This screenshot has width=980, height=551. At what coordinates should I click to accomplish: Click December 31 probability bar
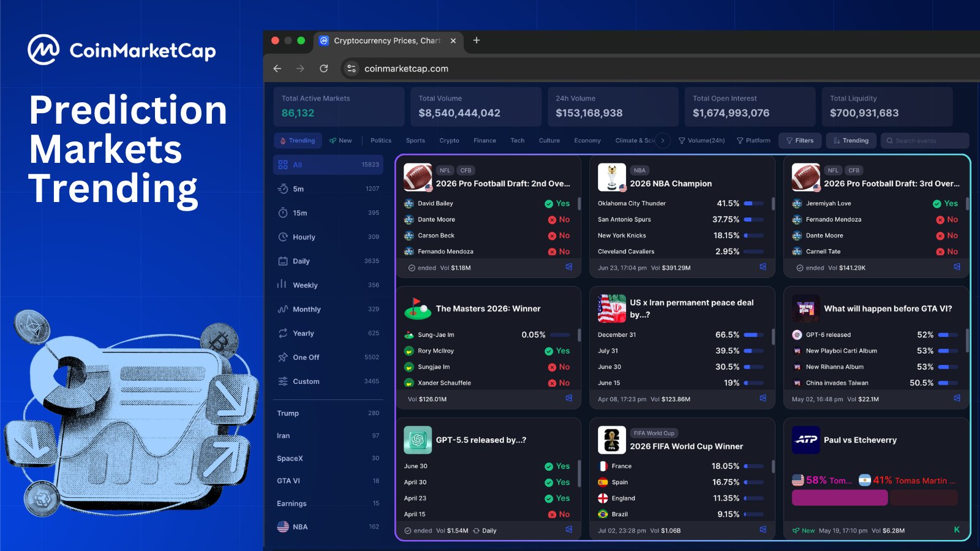pos(753,335)
